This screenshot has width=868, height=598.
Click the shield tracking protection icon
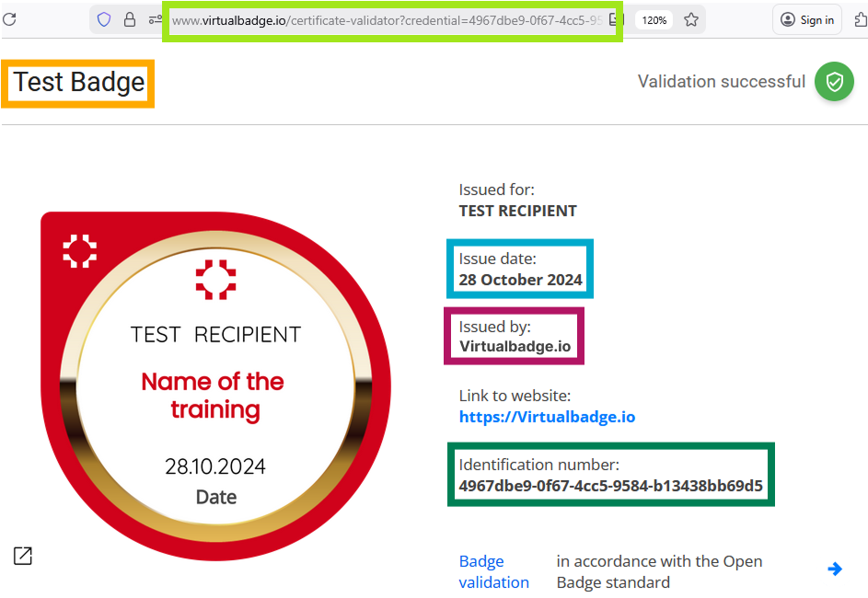click(x=103, y=20)
